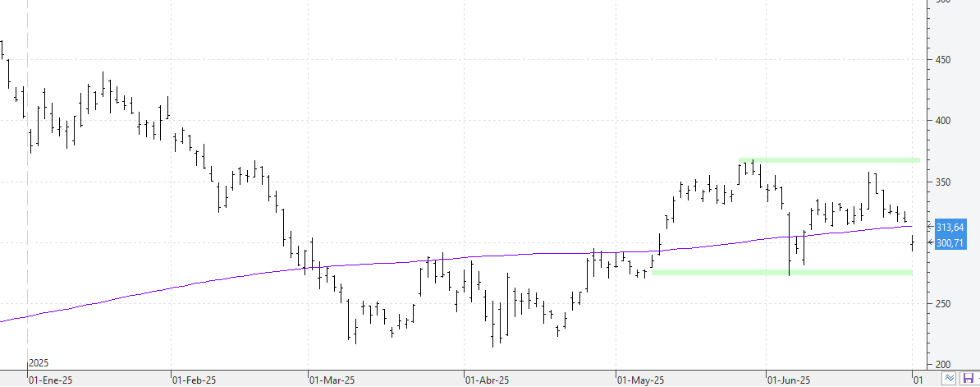Click the 2025 year marker label
The image size is (980, 387).
tap(39, 362)
